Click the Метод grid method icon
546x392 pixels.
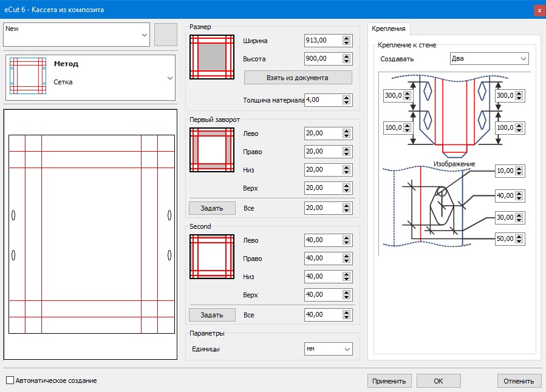click(x=28, y=76)
